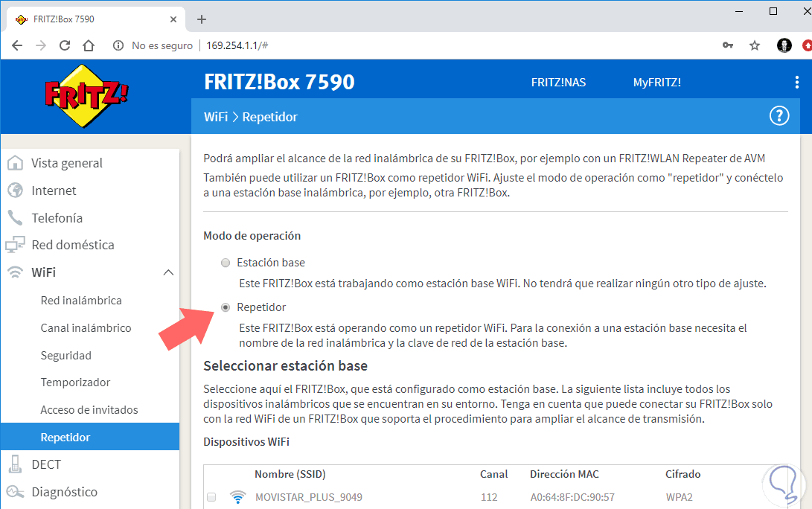Close the FRITZ!Box 7590 browser tab
Image resolution: width=812 pixels, height=509 pixels.
click(x=173, y=19)
